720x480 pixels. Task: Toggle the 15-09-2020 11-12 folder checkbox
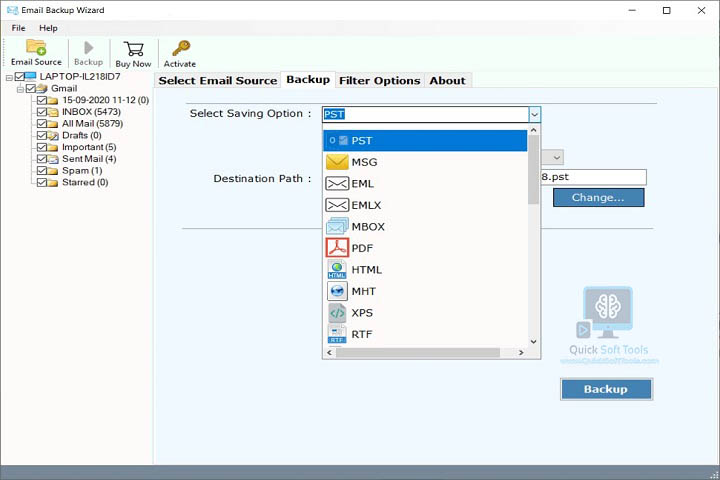coord(42,100)
